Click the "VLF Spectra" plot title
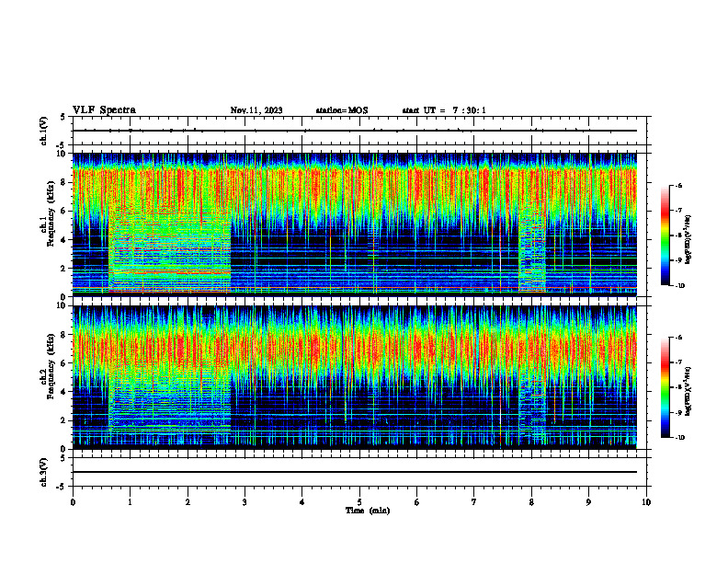 click(x=104, y=110)
